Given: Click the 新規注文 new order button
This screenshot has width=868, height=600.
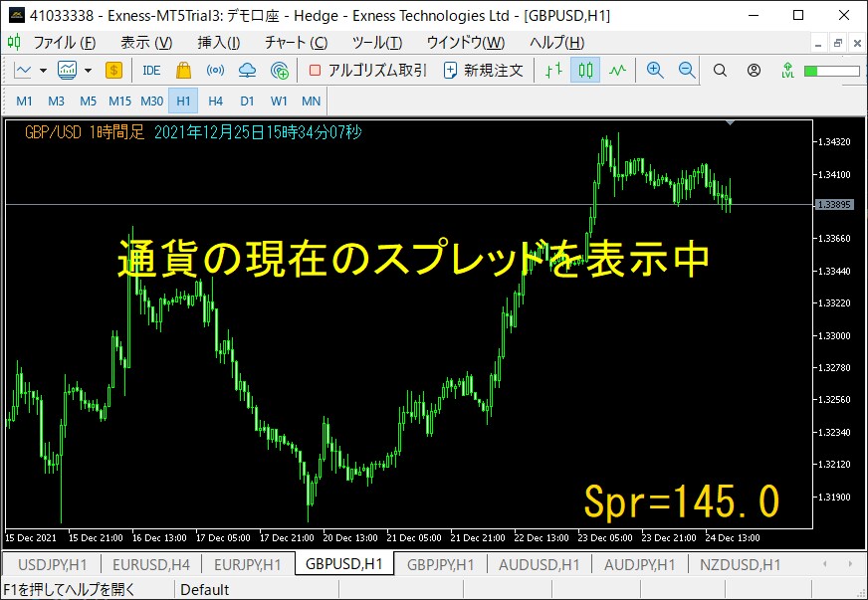Looking at the screenshot, I should [483, 71].
